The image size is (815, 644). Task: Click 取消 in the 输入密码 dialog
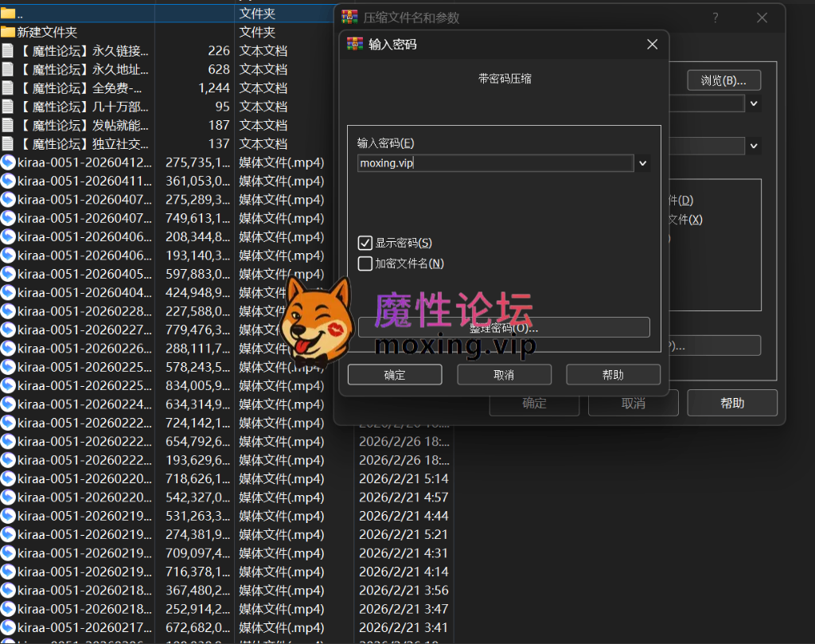(504, 375)
